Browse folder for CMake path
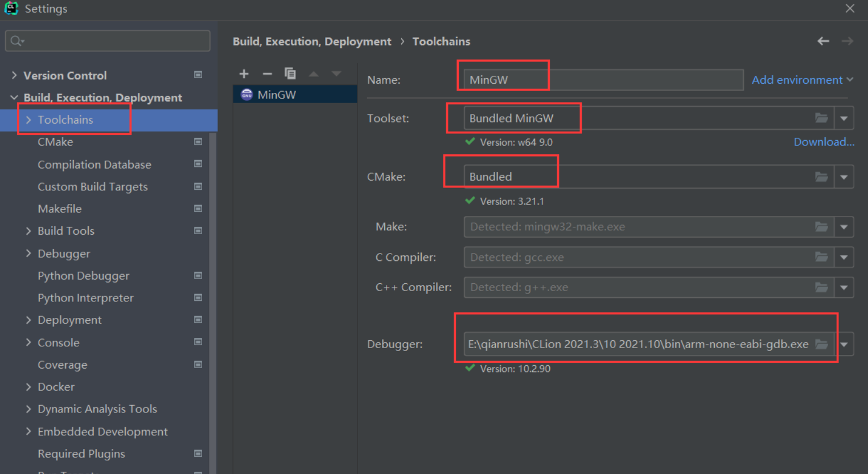The height and width of the screenshot is (474, 868). (821, 177)
